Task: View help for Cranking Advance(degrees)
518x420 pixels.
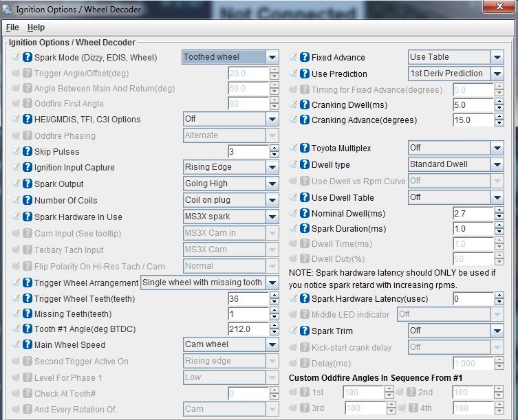Action: click(x=305, y=120)
